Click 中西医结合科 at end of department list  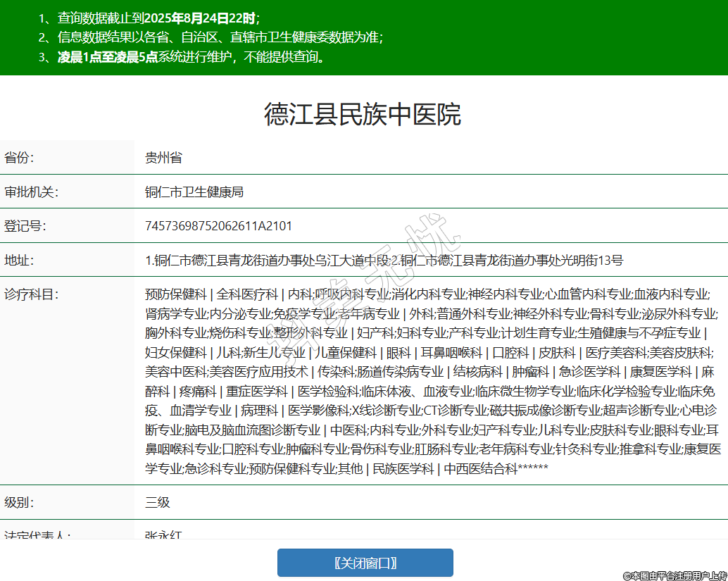(480, 468)
